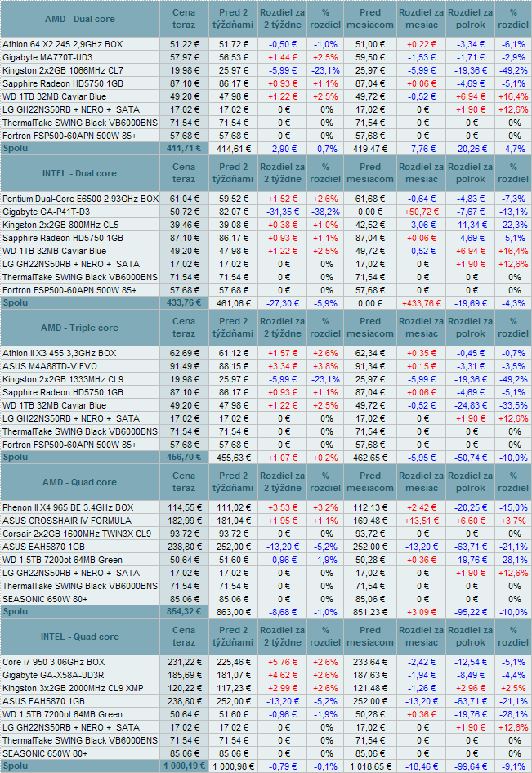Click the '-24,83 €' half-year difference

point(471,406)
